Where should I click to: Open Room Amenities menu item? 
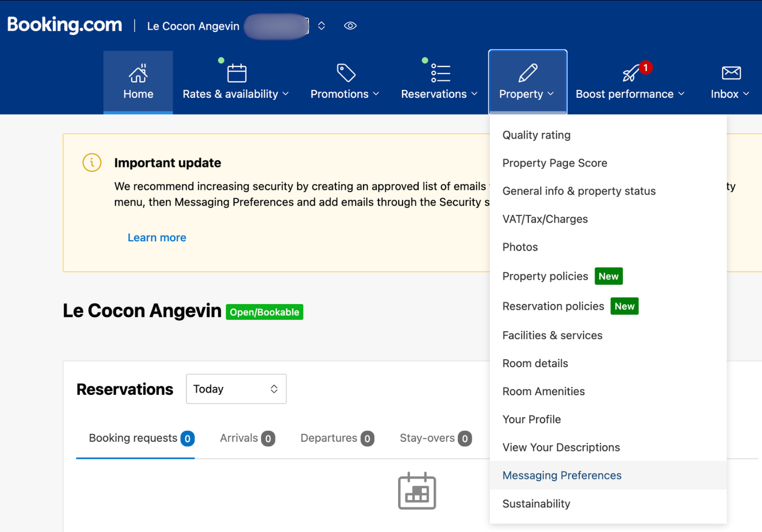coord(608,391)
